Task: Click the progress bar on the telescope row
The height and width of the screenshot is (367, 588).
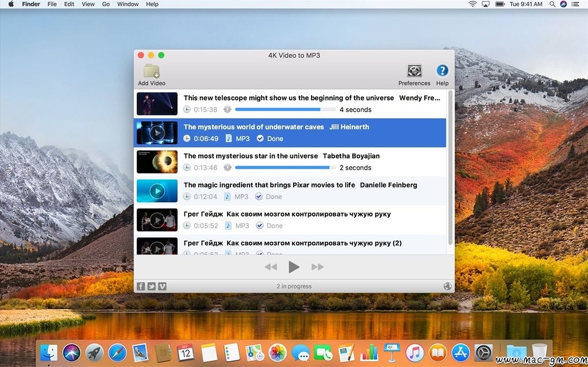Action: 285,110
